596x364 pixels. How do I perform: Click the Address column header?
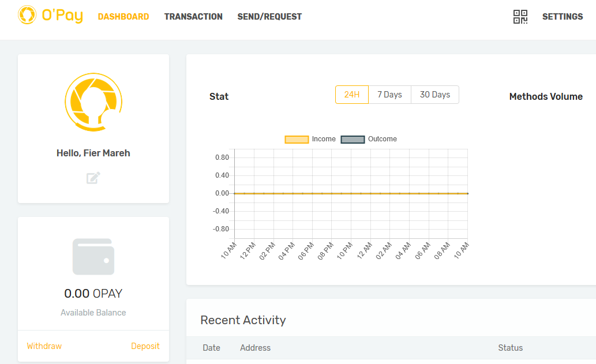click(255, 348)
